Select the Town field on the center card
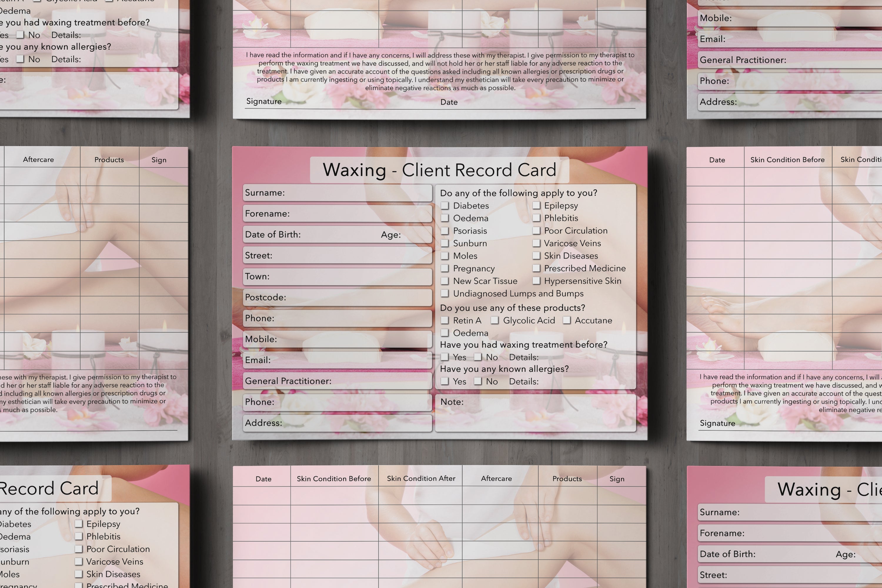Screen dimensions: 882x588 [x=338, y=276]
